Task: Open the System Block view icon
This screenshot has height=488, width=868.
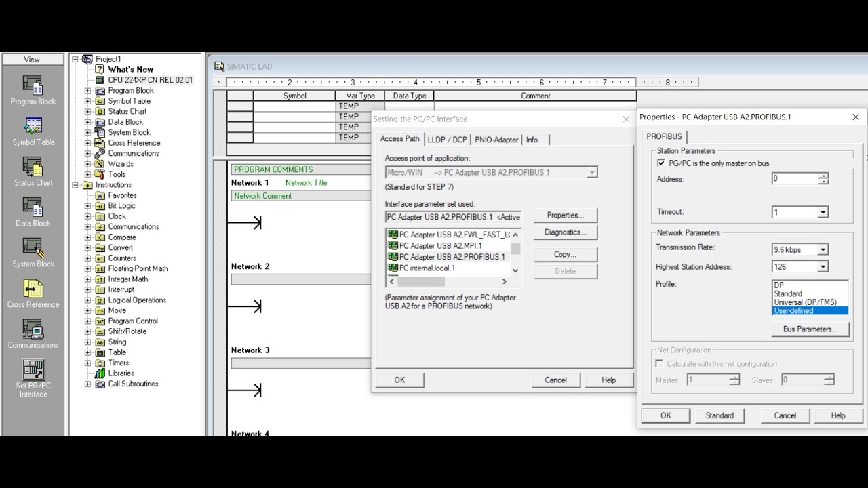Action: [x=33, y=248]
